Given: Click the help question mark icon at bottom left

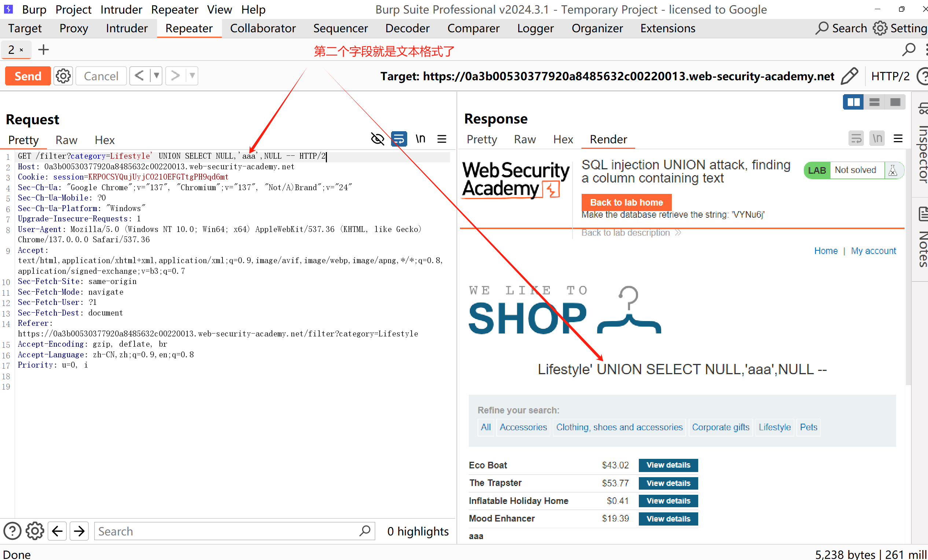Looking at the screenshot, I should pyautogui.click(x=12, y=531).
